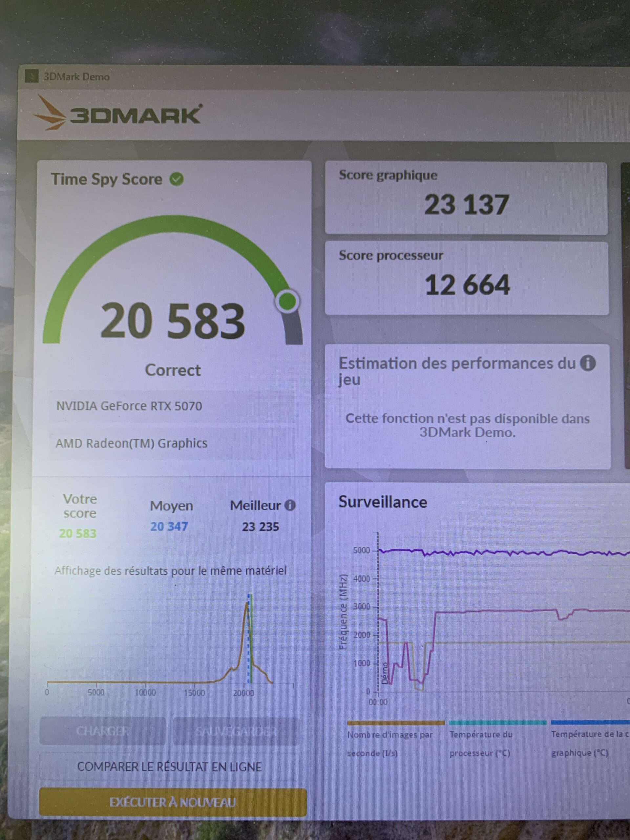Toggle the Température du processeur legend
Image resolution: width=630 pixels, height=840 pixels.
(x=497, y=739)
